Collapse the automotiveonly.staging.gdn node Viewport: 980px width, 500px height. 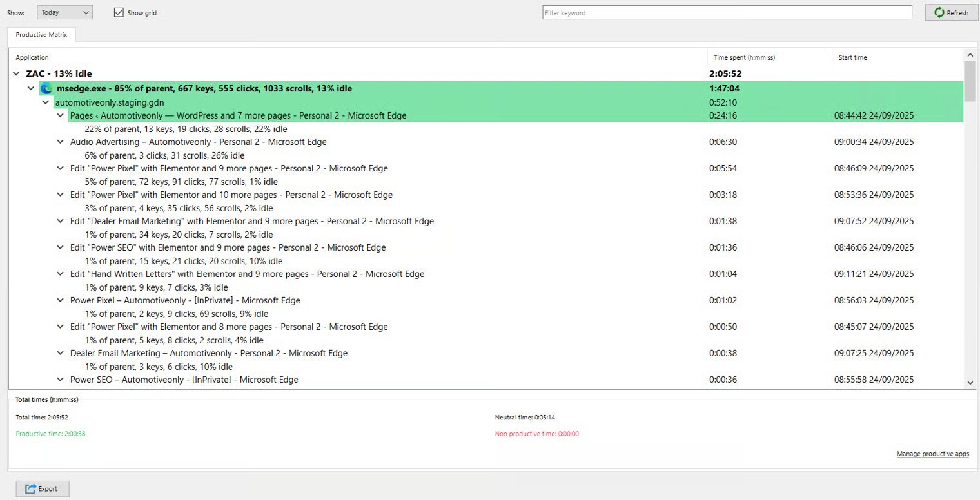(46, 102)
